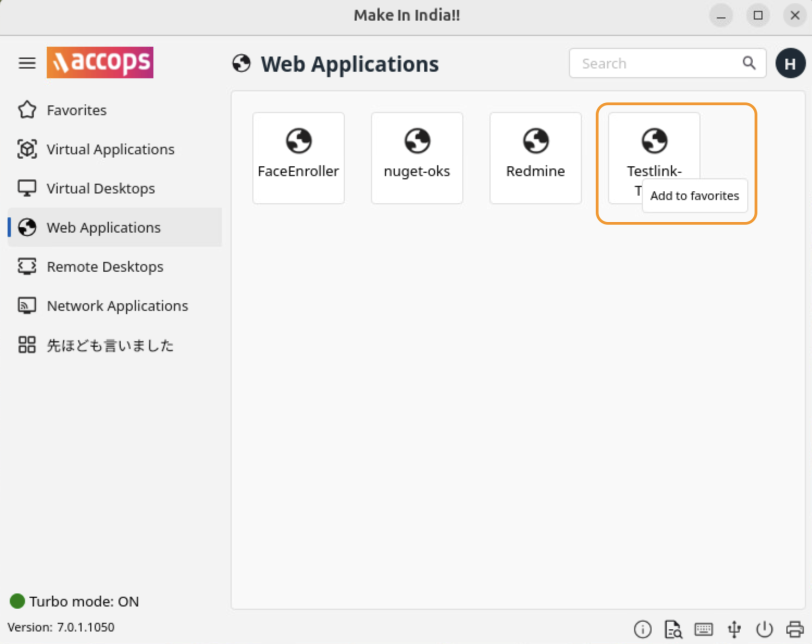Select Network Applications in sidebar

(117, 306)
